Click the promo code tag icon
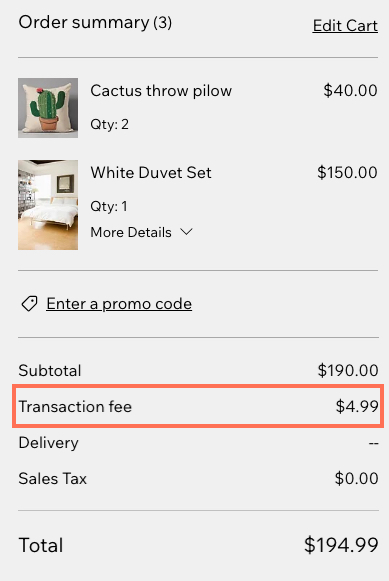 click(29, 304)
